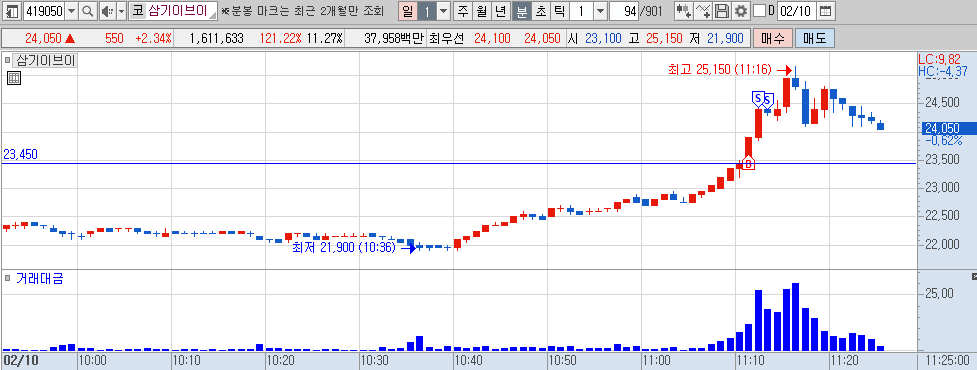
Task: Click the small square before 거래대금 label
Action: point(8,278)
